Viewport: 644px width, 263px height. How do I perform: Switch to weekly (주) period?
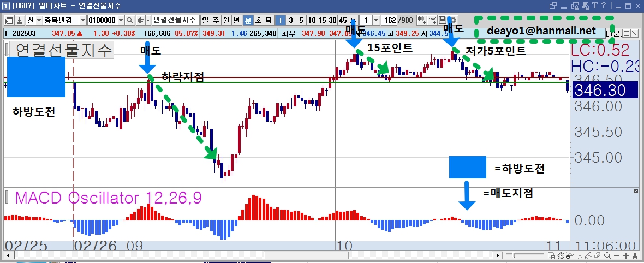pos(215,20)
